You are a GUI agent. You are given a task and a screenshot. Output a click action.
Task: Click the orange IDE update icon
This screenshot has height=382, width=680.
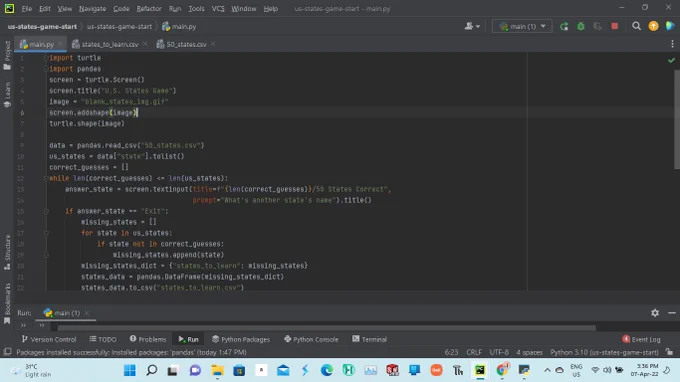653,26
